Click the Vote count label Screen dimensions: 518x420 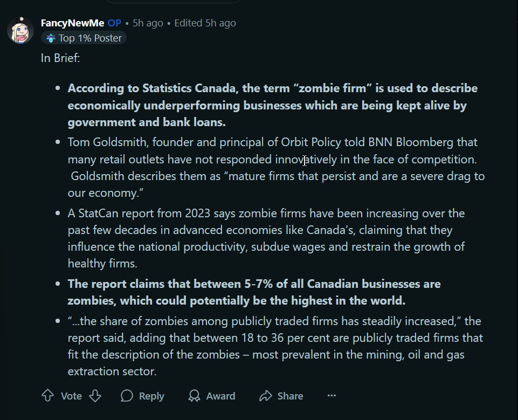click(x=71, y=396)
